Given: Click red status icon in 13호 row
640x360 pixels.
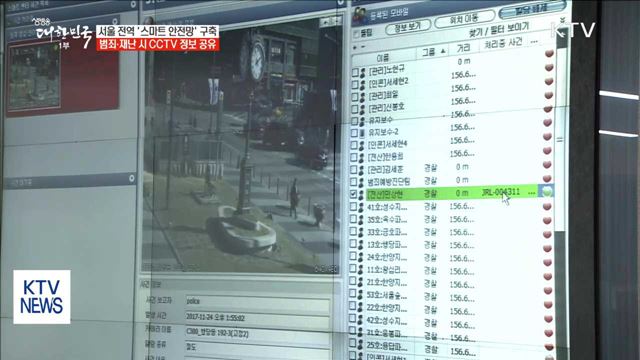Looking at the screenshot, I should pos(548,248).
